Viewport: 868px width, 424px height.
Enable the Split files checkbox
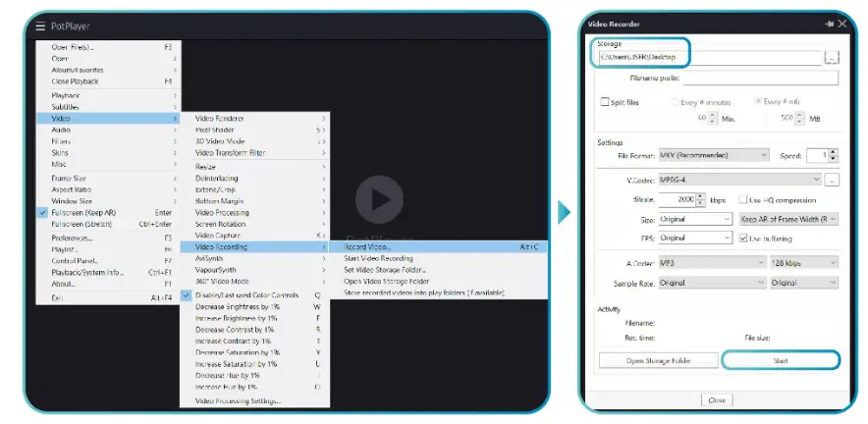pos(605,102)
